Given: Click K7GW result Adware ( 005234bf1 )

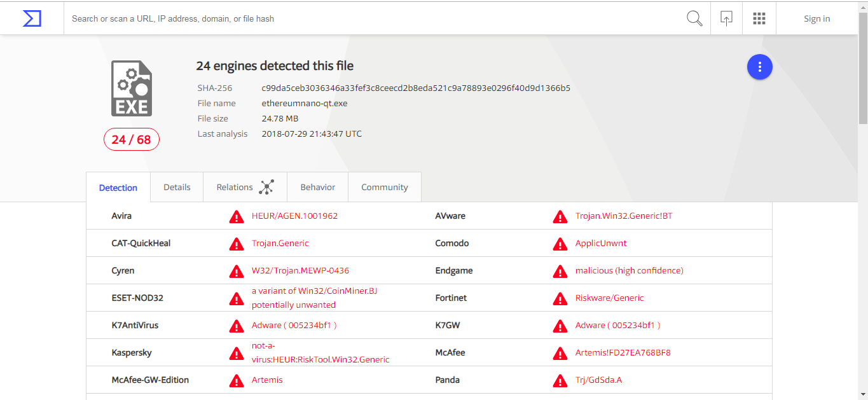Looking at the screenshot, I should coord(618,325).
